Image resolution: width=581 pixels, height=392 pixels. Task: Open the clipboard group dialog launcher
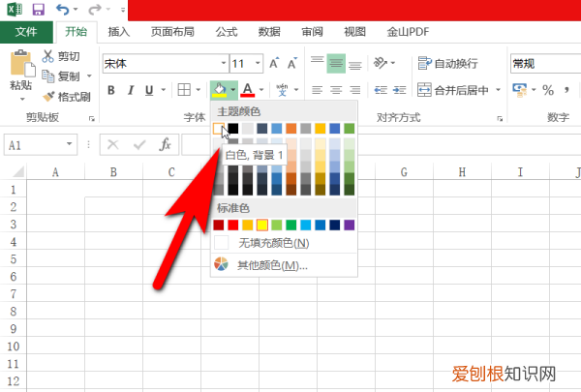(92, 118)
